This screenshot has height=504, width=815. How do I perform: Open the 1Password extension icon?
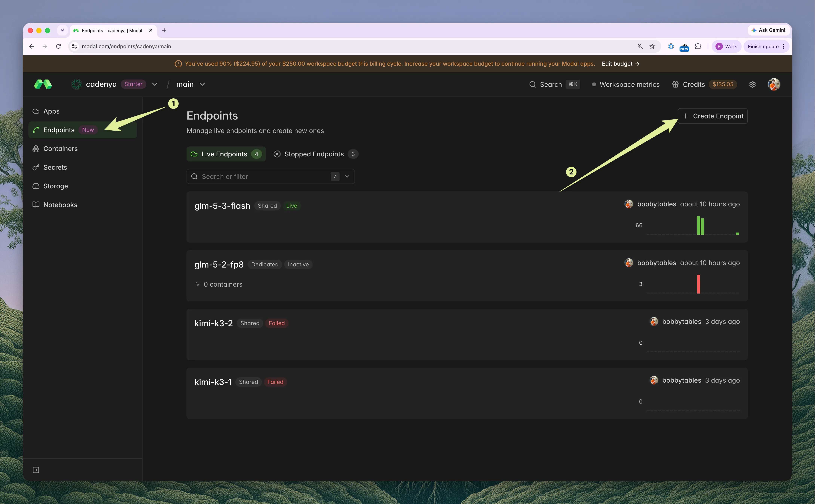point(671,46)
